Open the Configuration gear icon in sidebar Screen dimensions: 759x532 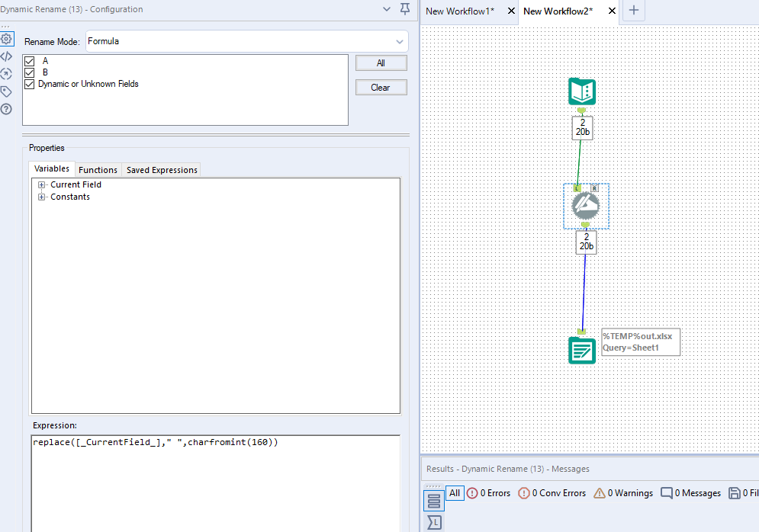point(6,39)
